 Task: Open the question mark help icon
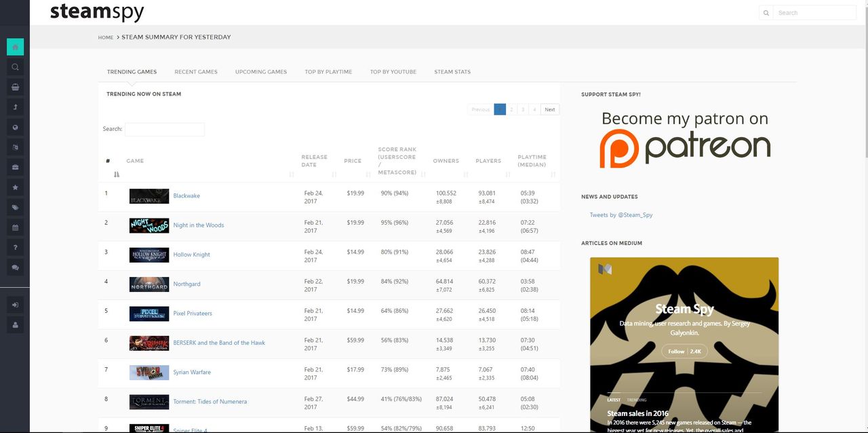click(15, 247)
